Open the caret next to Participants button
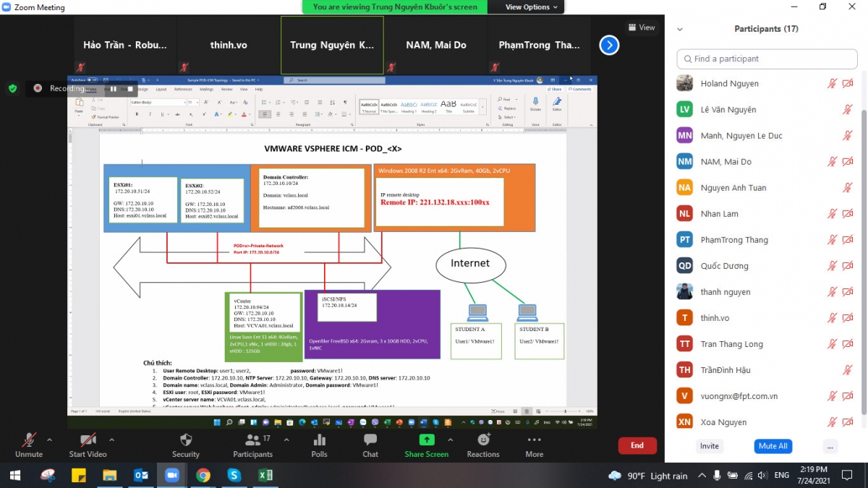 click(286, 440)
